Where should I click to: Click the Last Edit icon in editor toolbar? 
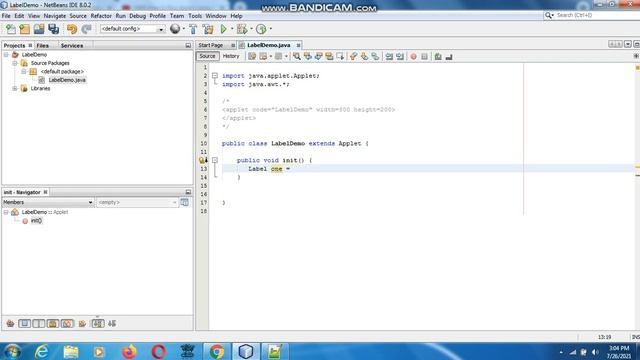[252, 57]
